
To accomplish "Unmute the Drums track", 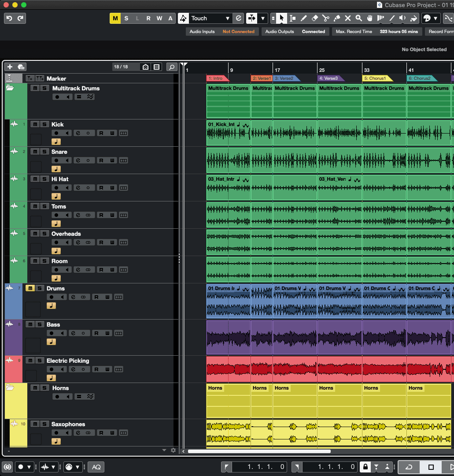I will point(30,288).
